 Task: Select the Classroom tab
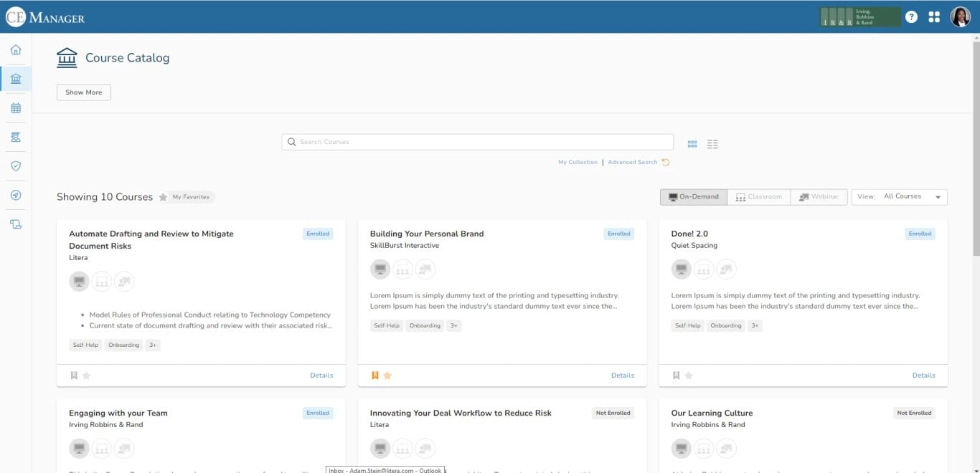tap(759, 196)
